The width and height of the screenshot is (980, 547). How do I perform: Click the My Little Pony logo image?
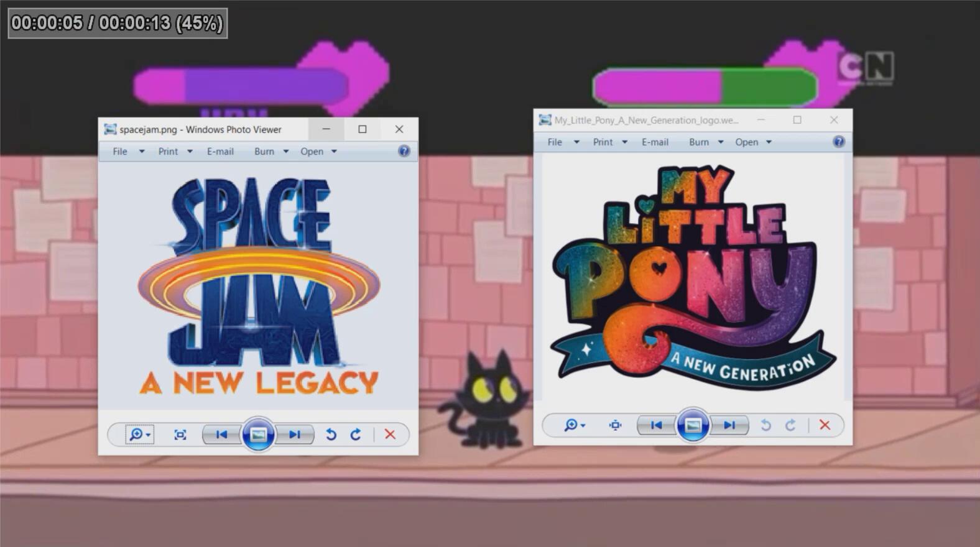(692, 277)
